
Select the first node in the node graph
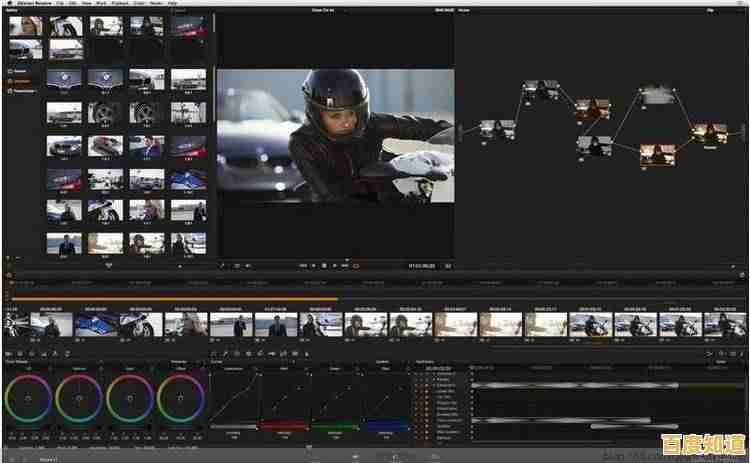point(495,128)
